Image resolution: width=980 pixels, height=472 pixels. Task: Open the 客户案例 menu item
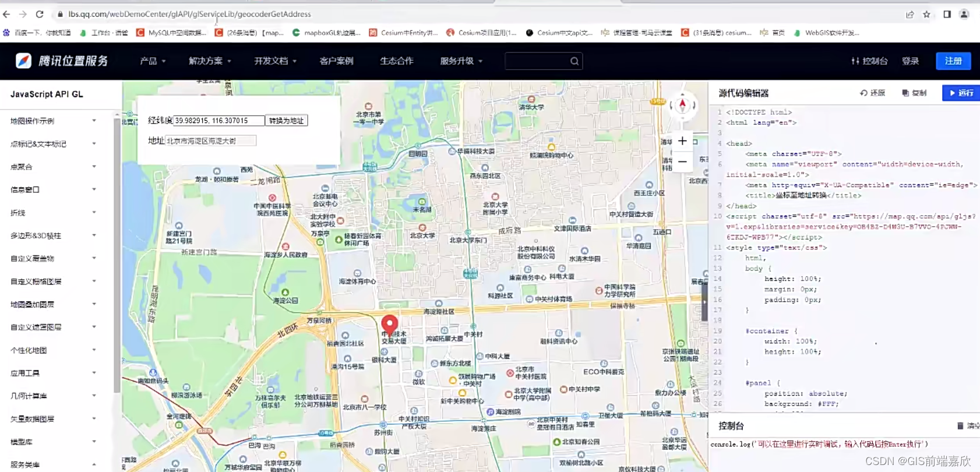336,61
